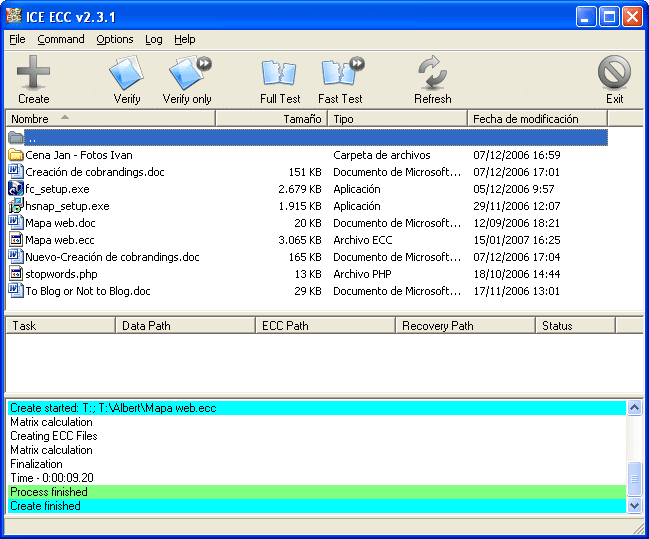Toggle the Nombre sort direction arrow

[x=65, y=118]
